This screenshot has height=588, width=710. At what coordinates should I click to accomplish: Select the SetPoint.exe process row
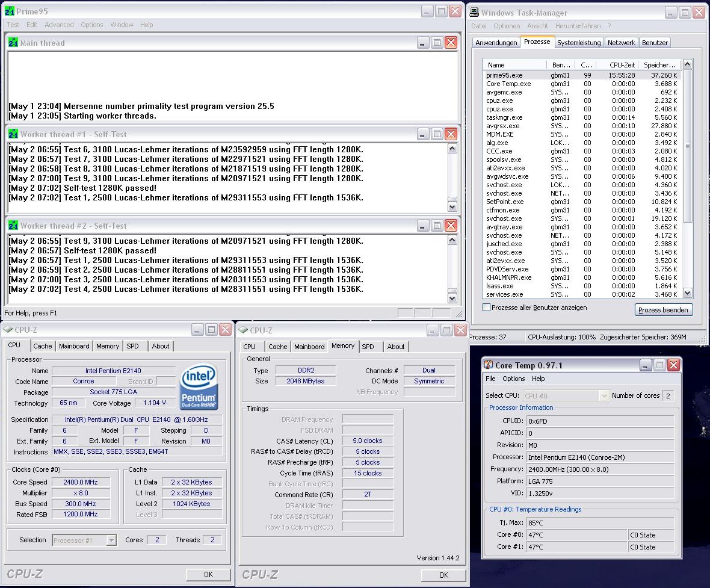coord(582,202)
